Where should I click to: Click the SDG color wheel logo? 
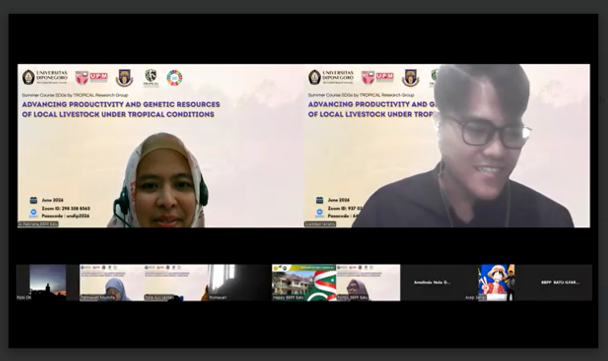coord(174,78)
